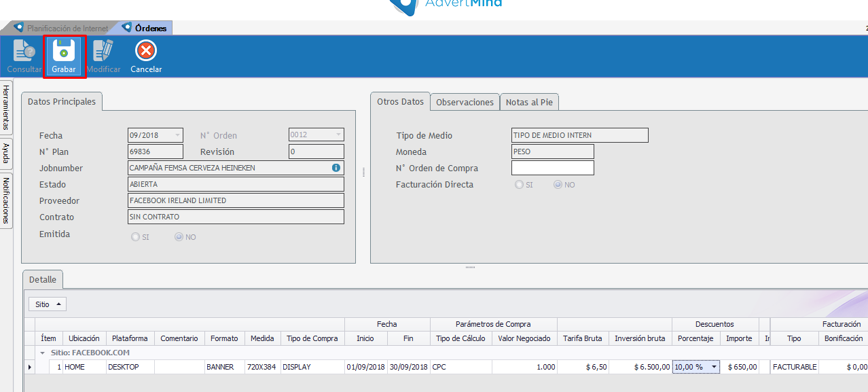Open the Fecha 09/2018 dropdown

pos(178,135)
